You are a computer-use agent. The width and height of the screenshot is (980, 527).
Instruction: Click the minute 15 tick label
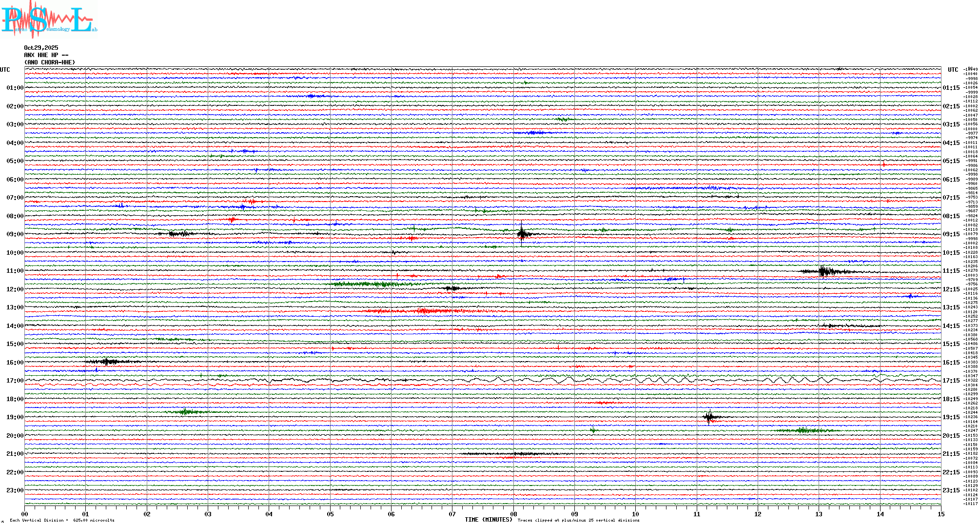[941, 514]
